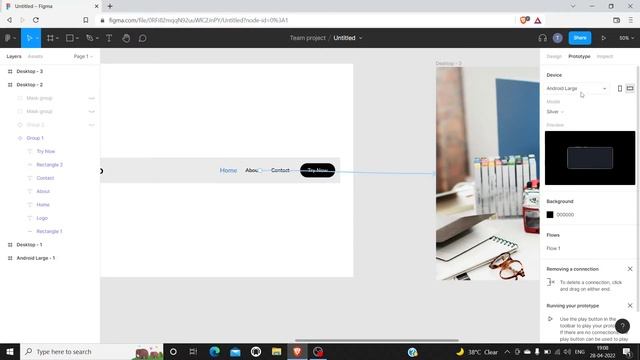Select the Hand tool
This screenshot has width=640, height=360.
point(126,38)
